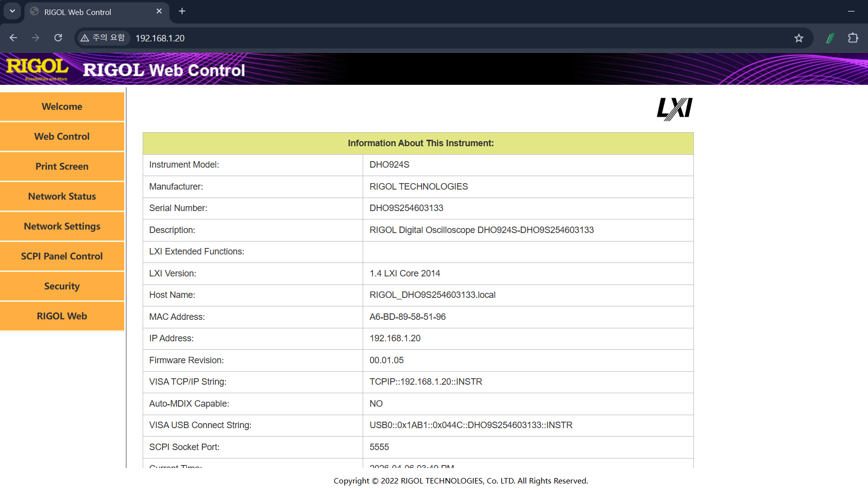868x490 pixels.
Task: Go forward with the browser arrow
Action: tap(35, 38)
